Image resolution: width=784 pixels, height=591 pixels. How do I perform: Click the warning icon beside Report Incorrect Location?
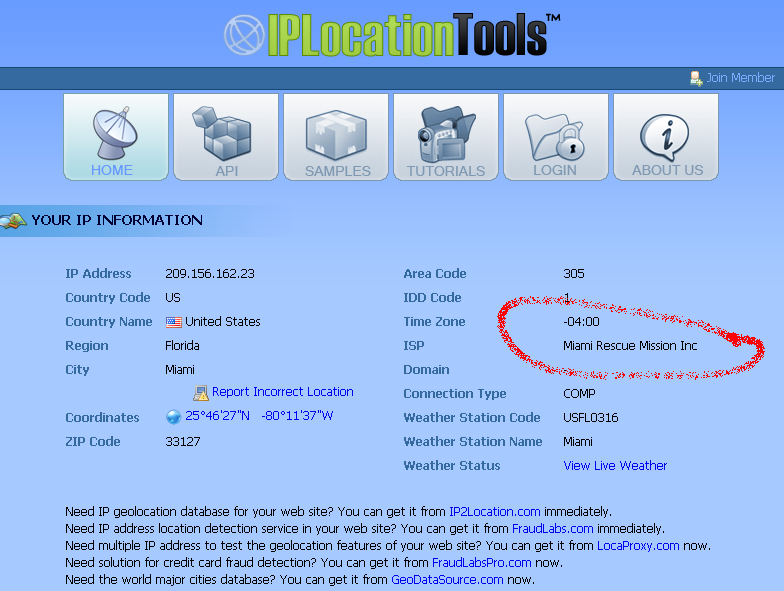202,393
